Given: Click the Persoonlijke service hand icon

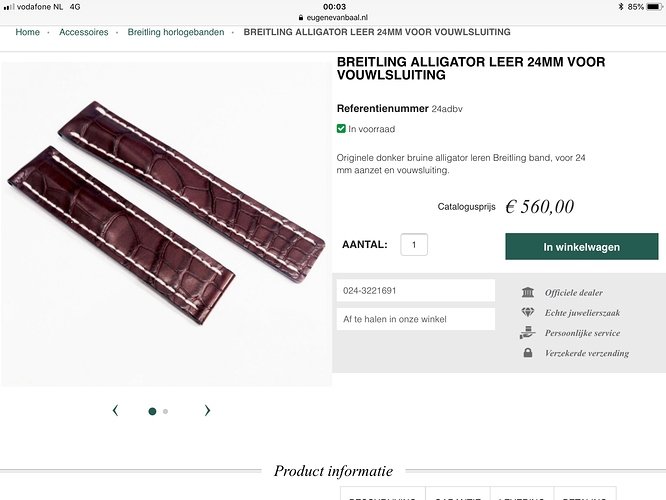Looking at the screenshot, I should 528,332.
